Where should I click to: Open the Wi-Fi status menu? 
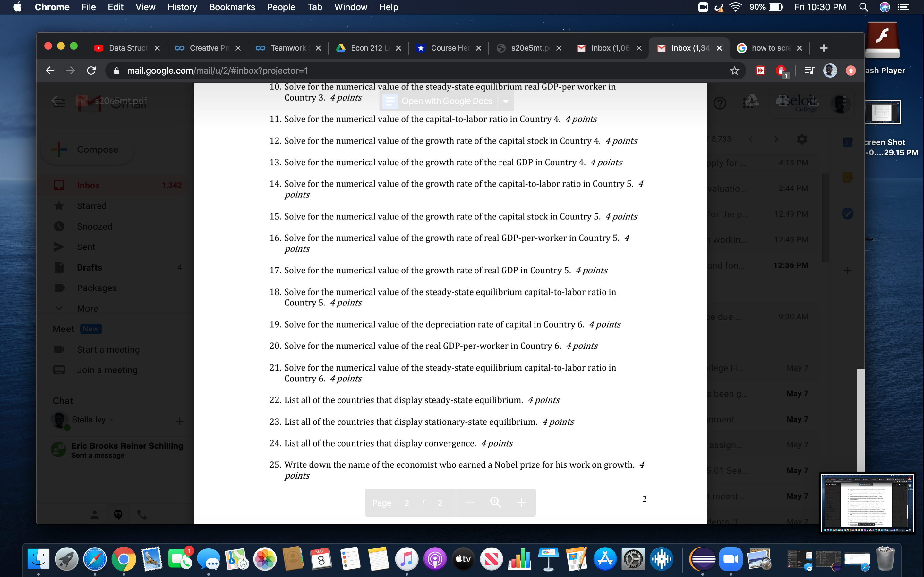click(x=735, y=7)
